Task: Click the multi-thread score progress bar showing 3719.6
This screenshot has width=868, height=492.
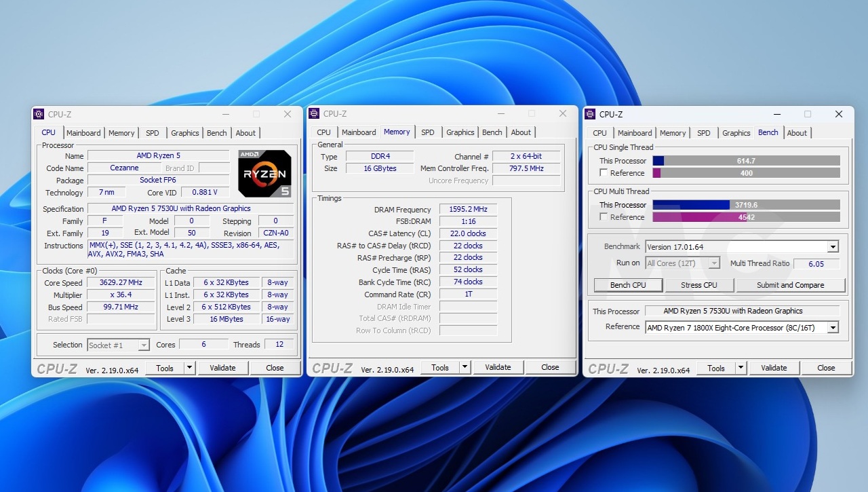Action: coord(747,204)
